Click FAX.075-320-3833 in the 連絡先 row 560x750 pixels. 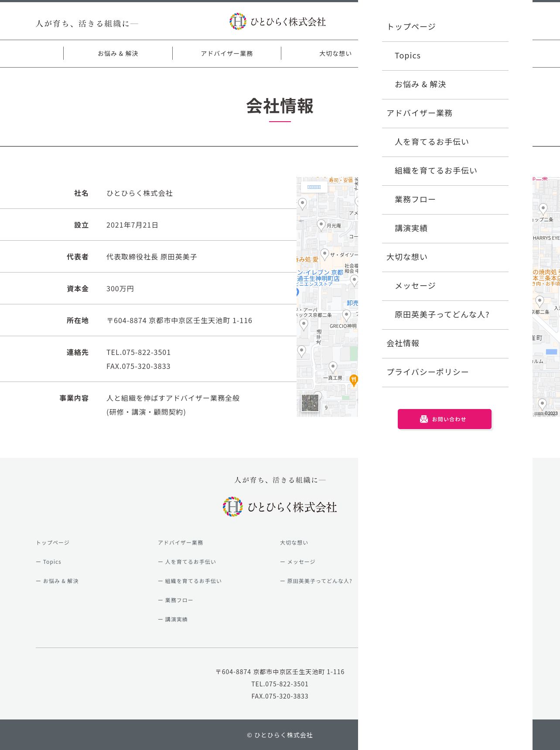(138, 366)
